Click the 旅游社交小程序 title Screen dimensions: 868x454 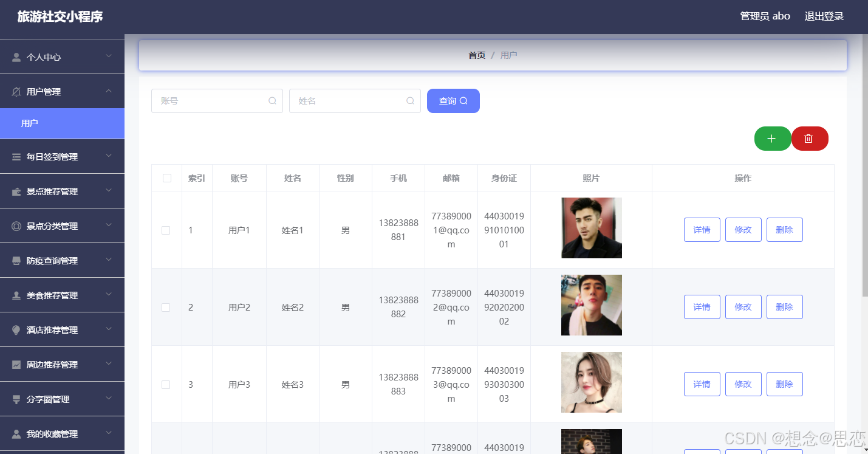point(60,16)
